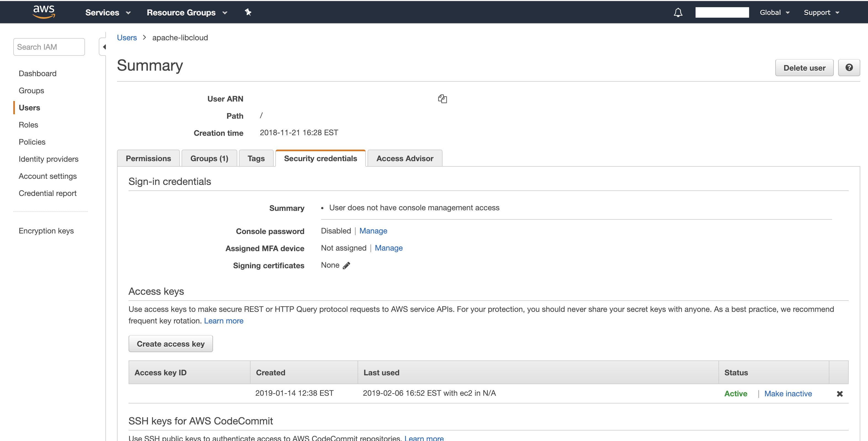868x441 pixels.
Task: Click Learn more about access key rotation
Action: click(x=224, y=321)
